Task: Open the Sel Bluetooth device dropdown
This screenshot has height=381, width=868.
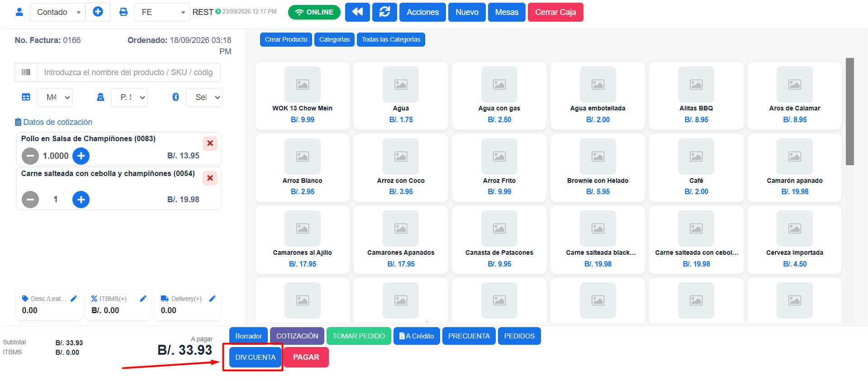Action: coord(204,97)
